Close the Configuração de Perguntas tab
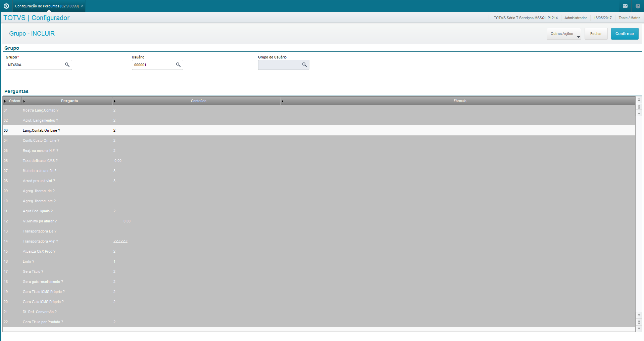 pos(82,6)
